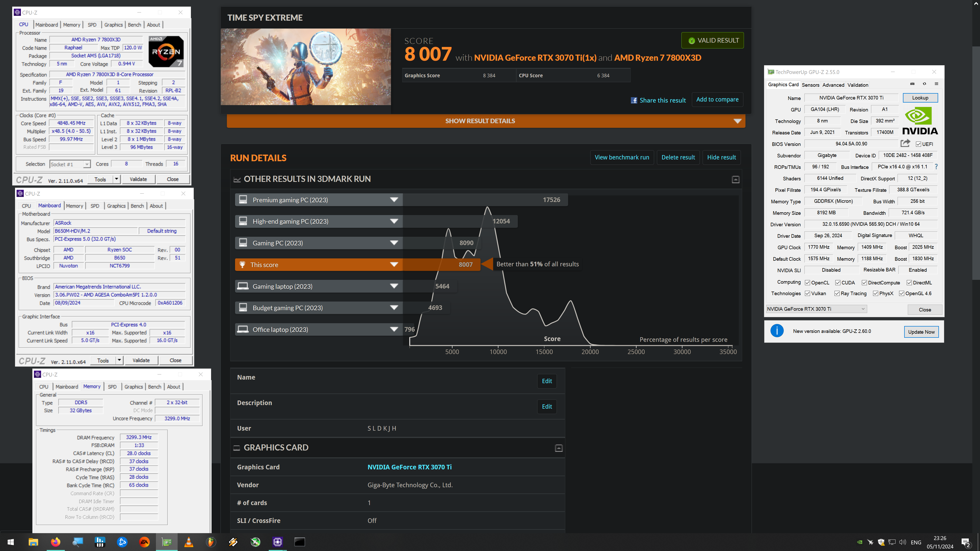Toggle the UEFI checkbox in GPU-Z

[x=918, y=144]
